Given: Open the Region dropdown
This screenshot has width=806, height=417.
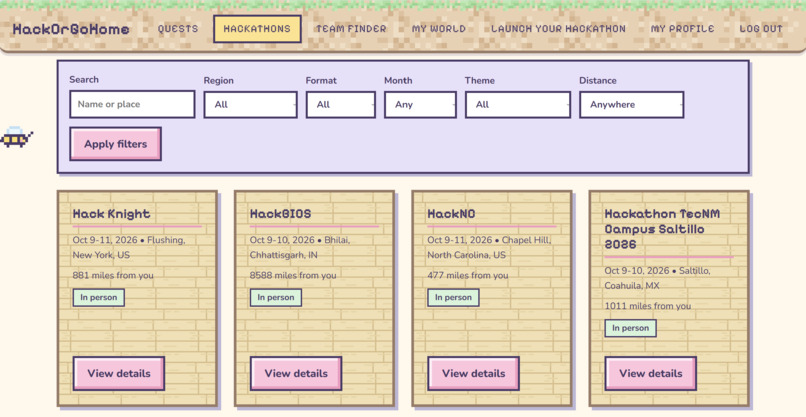Looking at the screenshot, I should point(250,105).
